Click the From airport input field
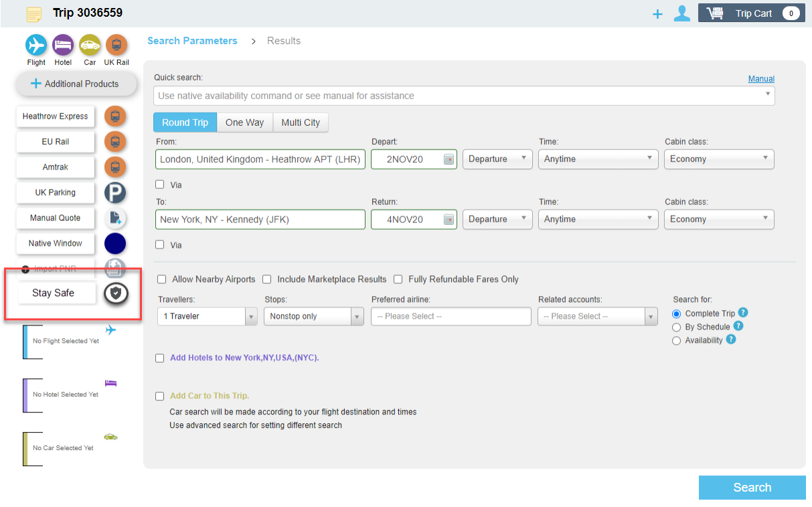 (260, 159)
